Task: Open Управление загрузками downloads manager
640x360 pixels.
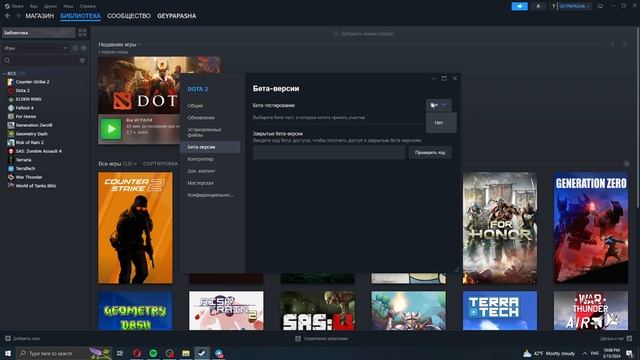Action: tap(322, 338)
